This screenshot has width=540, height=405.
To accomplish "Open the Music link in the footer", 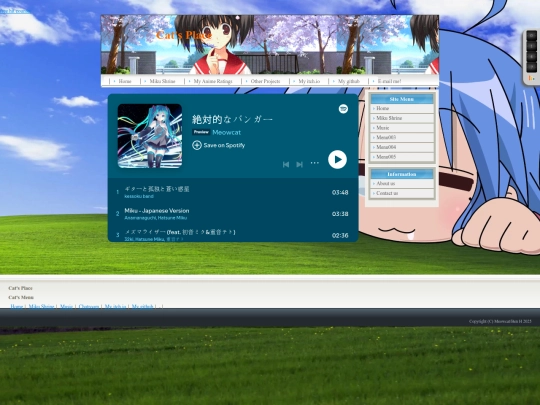I will pos(66,306).
